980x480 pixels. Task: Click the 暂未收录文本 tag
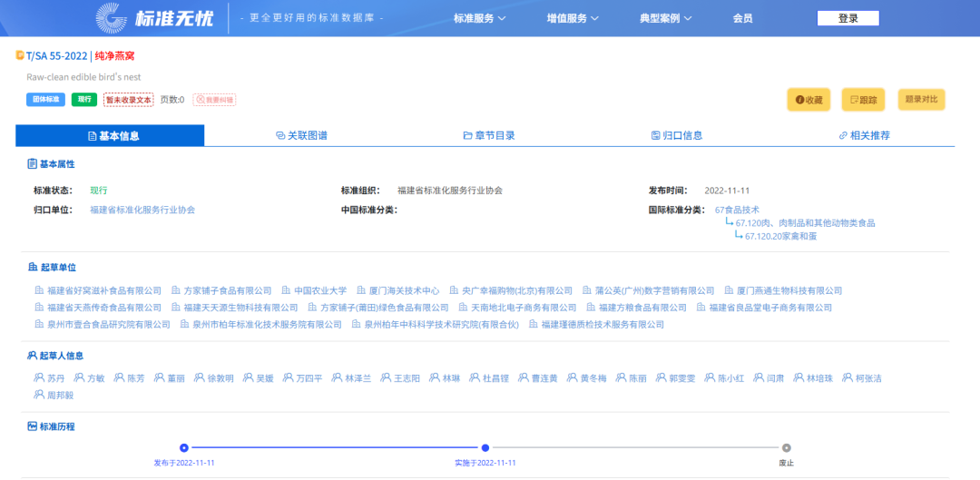(x=128, y=100)
